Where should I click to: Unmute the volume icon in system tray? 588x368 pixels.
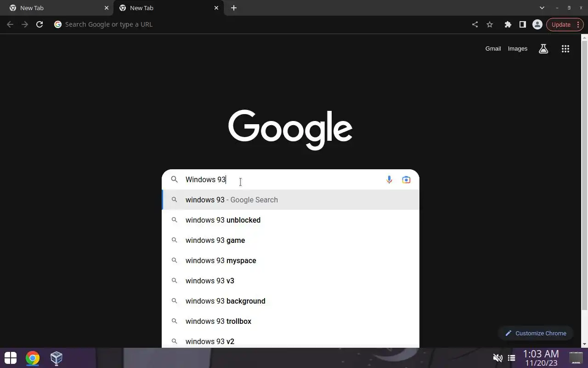pyautogui.click(x=498, y=358)
